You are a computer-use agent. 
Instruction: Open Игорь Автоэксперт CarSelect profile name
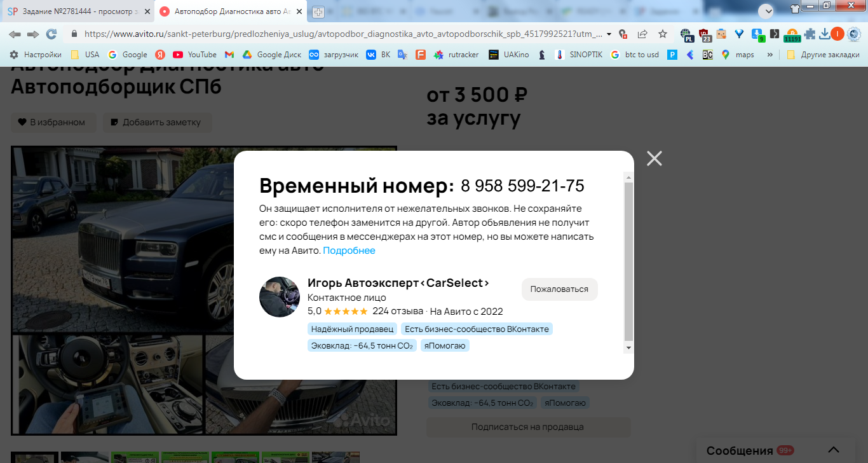click(x=398, y=283)
